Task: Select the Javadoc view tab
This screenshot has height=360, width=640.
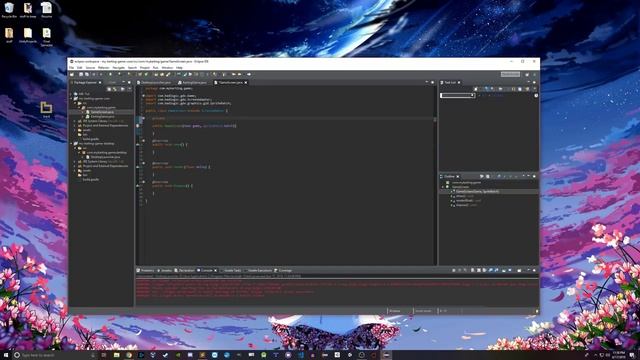Action: pyautogui.click(x=165, y=270)
